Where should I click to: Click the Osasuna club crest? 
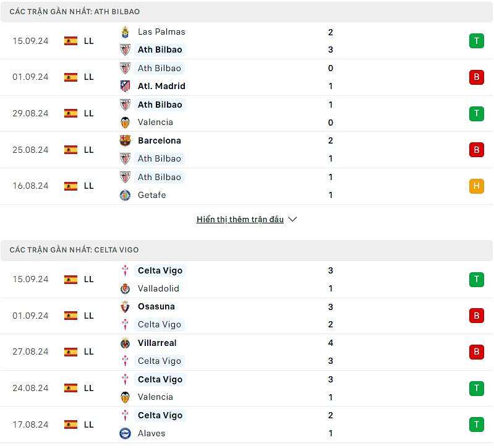125,306
